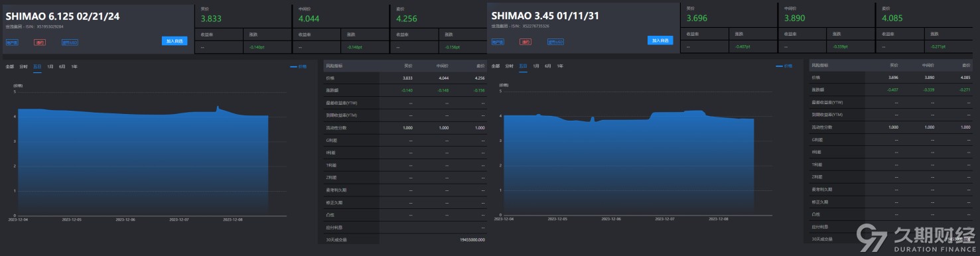This screenshot has height=256, width=980.
Task: Select 1月 range on SHIMAO 3.45 chart
Action: 536,66
